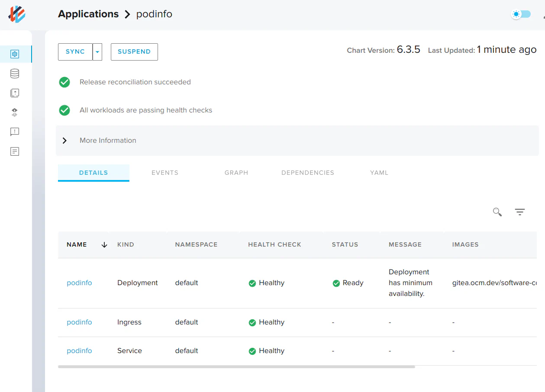Click the Applications breadcrumb link
The width and height of the screenshot is (545, 392).
point(88,14)
